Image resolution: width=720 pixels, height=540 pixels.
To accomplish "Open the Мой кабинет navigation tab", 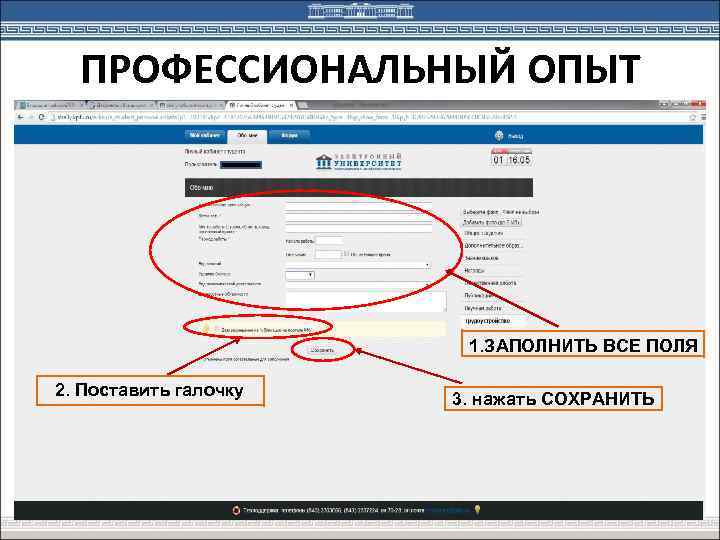I will (x=205, y=135).
